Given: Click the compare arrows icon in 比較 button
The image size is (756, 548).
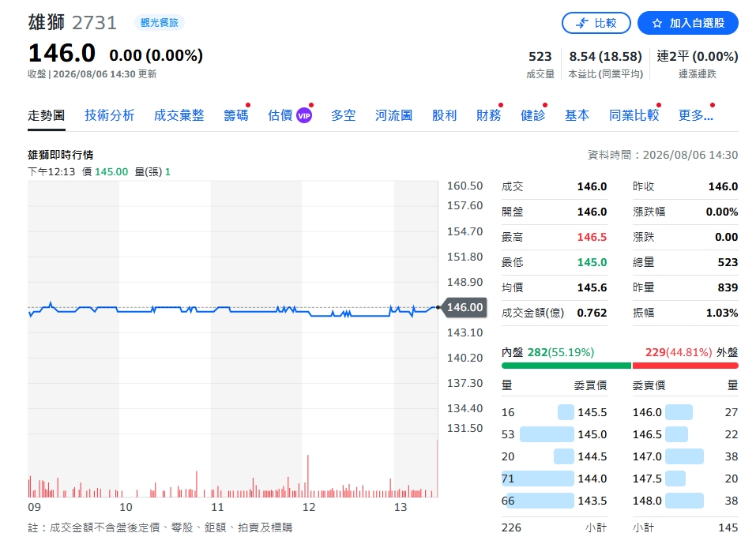Looking at the screenshot, I should click(582, 23).
